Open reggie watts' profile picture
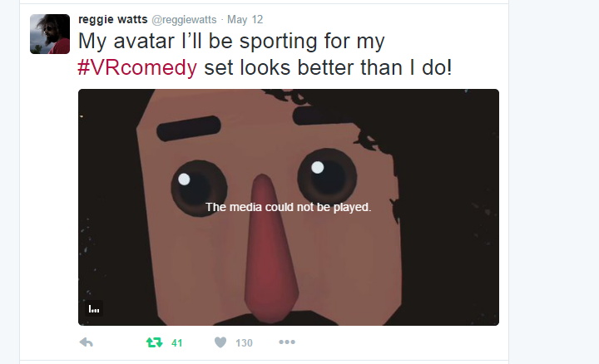This screenshot has width=599, height=364. point(50,34)
